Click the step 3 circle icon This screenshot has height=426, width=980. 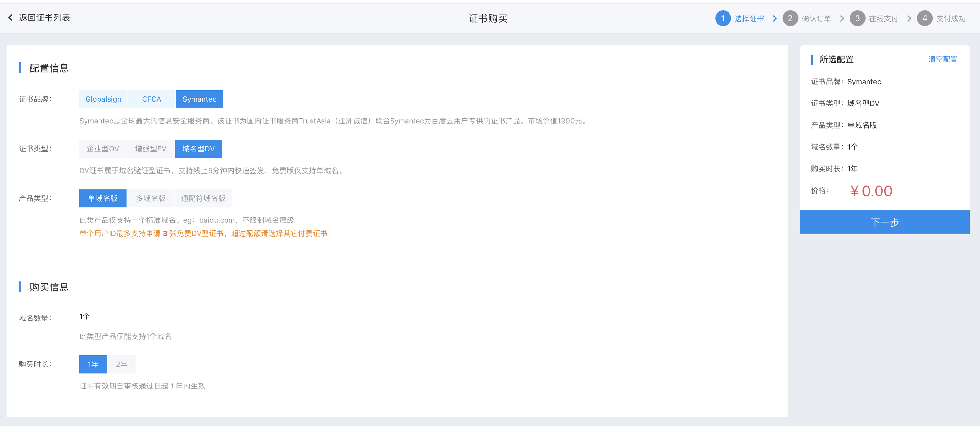(x=857, y=18)
